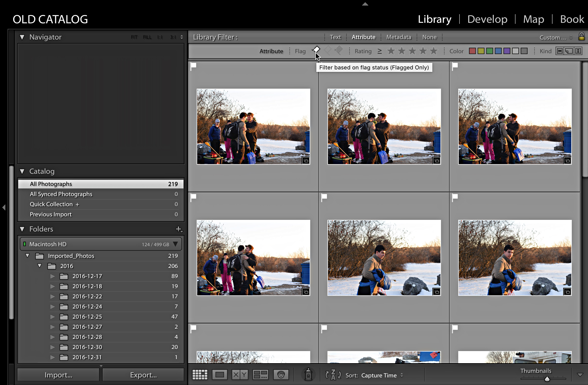The height and width of the screenshot is (385, 588).
Task: Enable the virtual copies Kind filter
Action: pyautogui.click(x=568, y=51)
